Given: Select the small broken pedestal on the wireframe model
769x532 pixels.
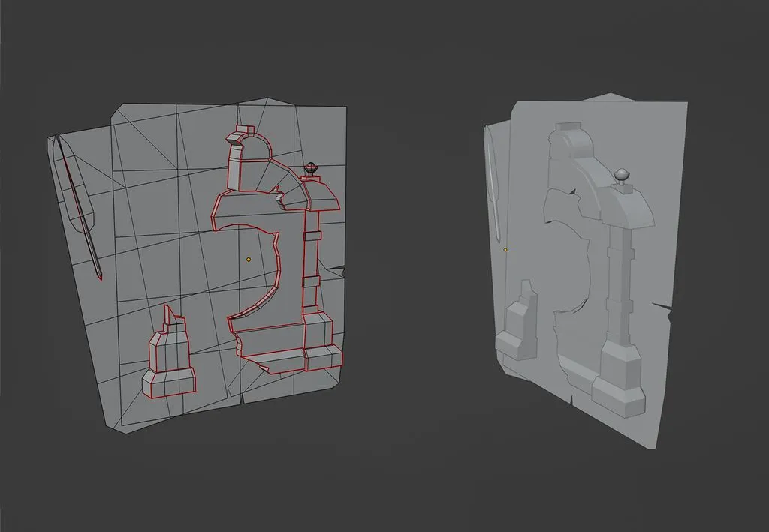Looking at the screenshot, I should [x=168, y=353].
